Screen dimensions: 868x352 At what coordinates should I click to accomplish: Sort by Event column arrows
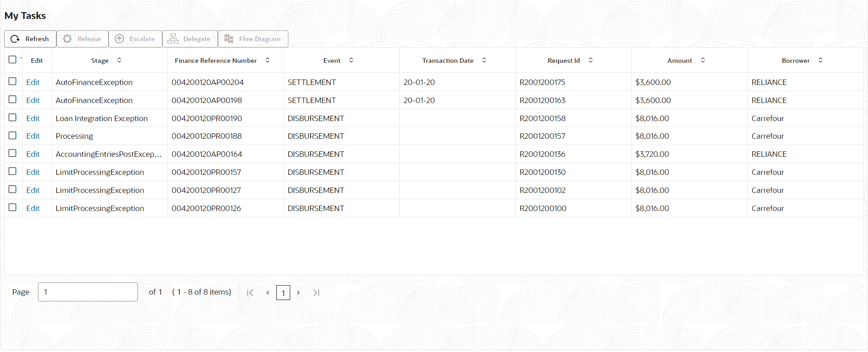351,60
